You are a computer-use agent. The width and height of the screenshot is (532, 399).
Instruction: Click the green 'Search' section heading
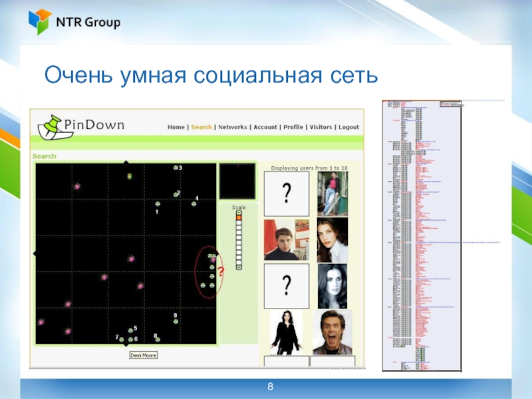45,156
